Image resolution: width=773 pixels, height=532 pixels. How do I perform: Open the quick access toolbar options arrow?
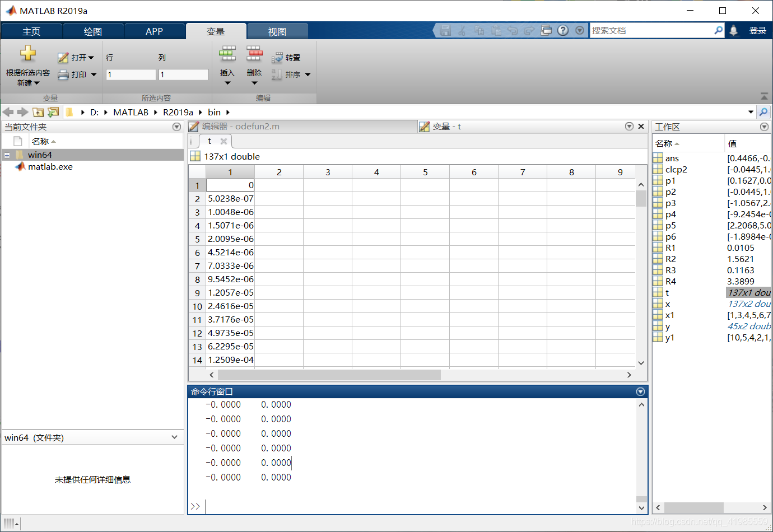point(580,30)
